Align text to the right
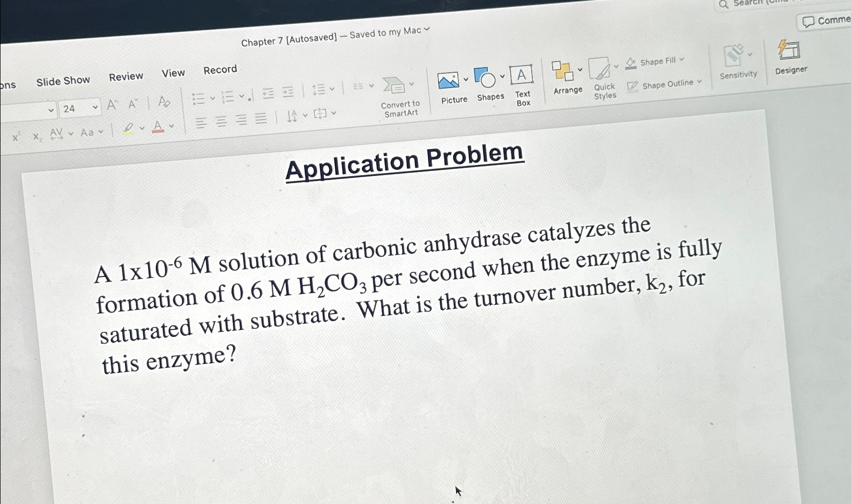The height and width of the screenshot is (504, 851). 241,120
